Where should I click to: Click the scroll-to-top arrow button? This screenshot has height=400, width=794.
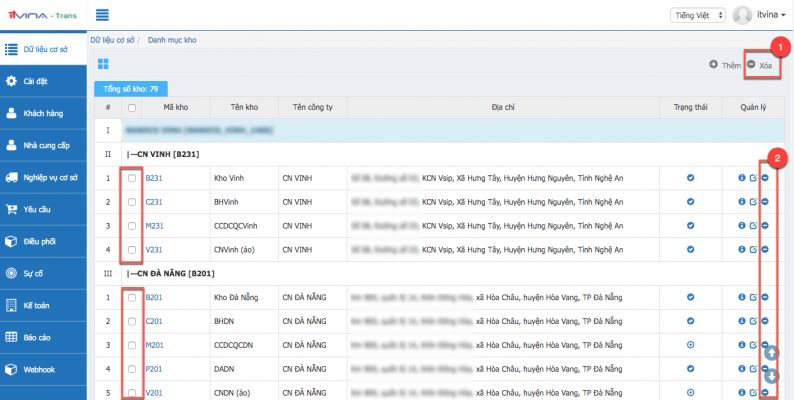771,353
